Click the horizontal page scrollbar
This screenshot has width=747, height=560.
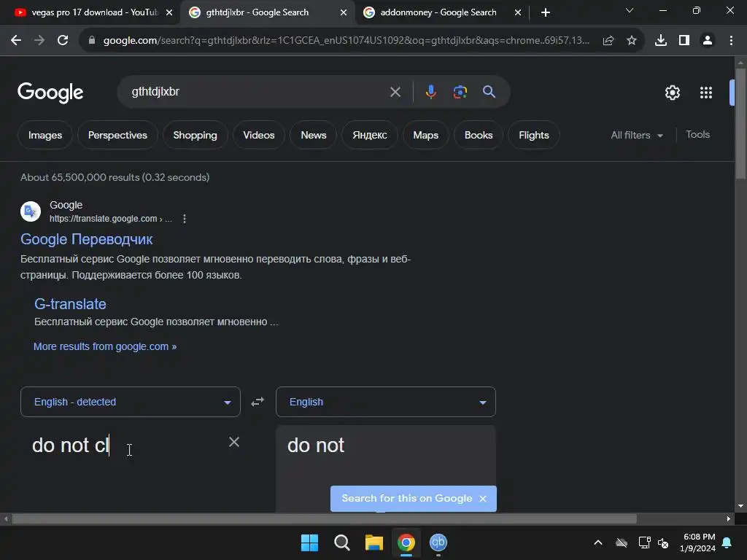324,518
